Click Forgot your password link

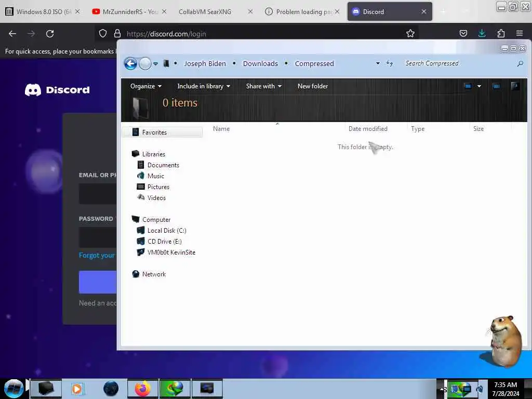(97, 255)
